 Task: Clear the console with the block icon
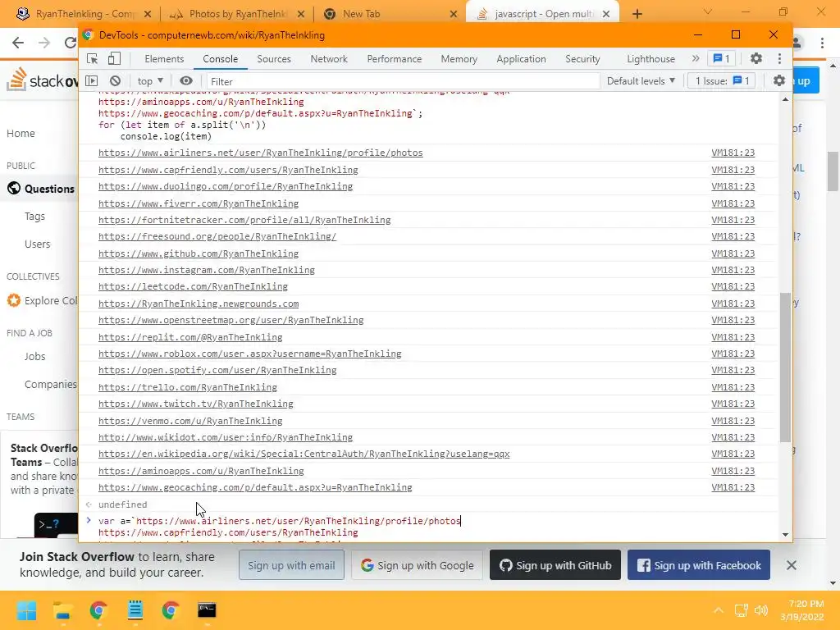[115, 81]
